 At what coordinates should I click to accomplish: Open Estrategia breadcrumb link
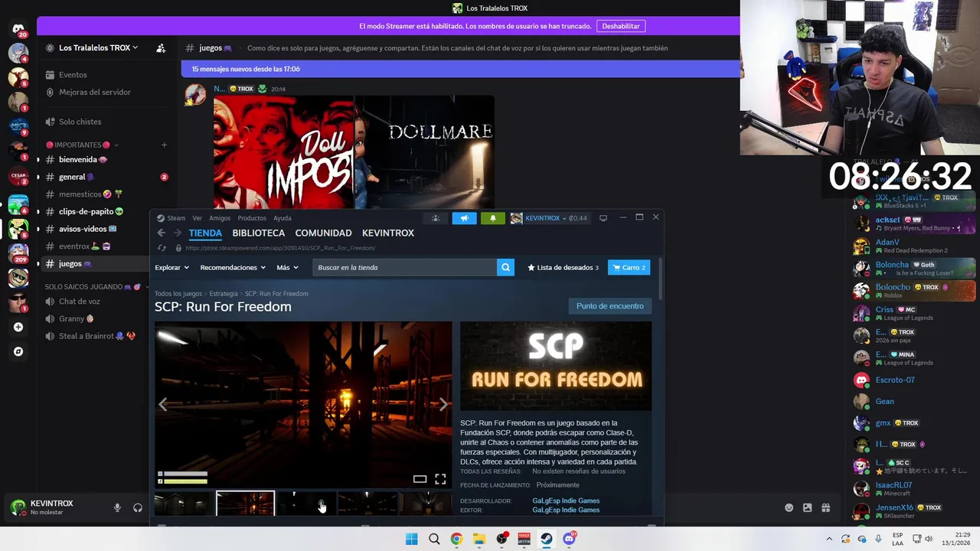click(x=224, y=294)
